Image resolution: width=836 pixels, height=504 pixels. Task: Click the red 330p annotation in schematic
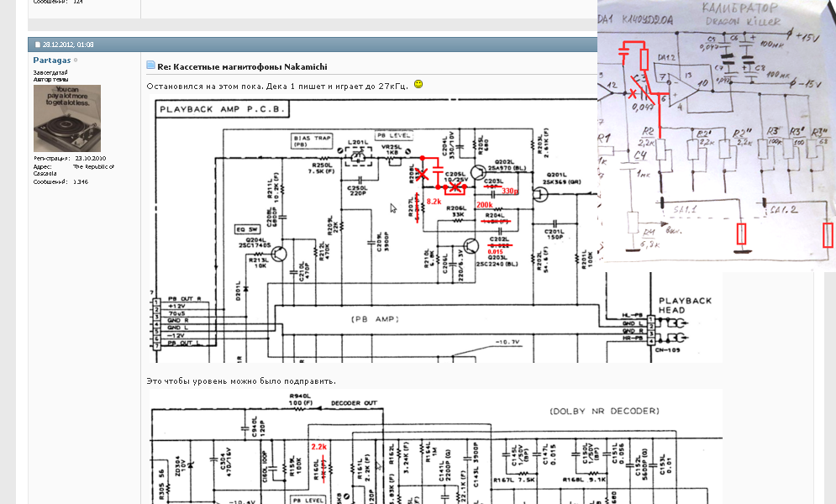pos(509,192)
